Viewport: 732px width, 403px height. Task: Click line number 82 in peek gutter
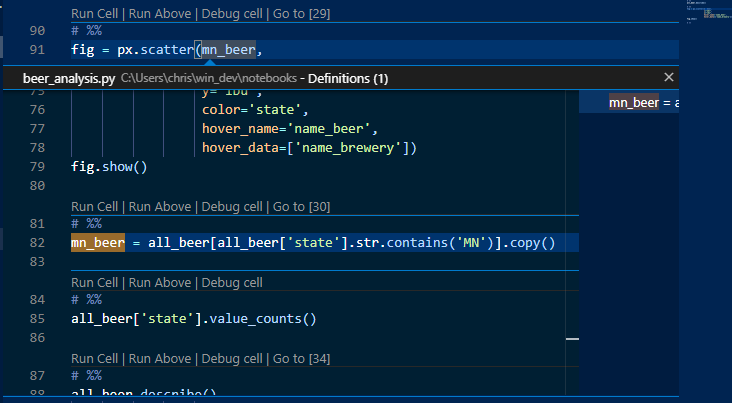point(37,243)
